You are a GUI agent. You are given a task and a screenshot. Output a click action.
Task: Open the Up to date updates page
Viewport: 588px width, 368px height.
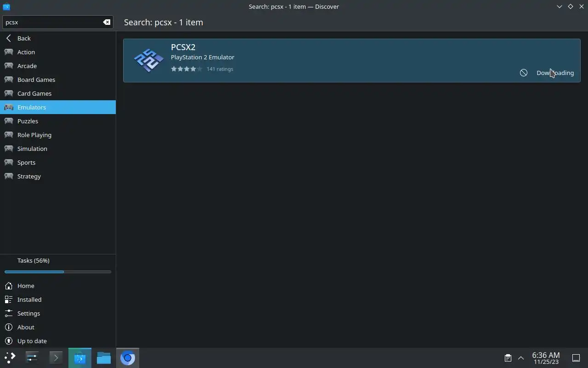pyautogui.click(x=58, y=341)
